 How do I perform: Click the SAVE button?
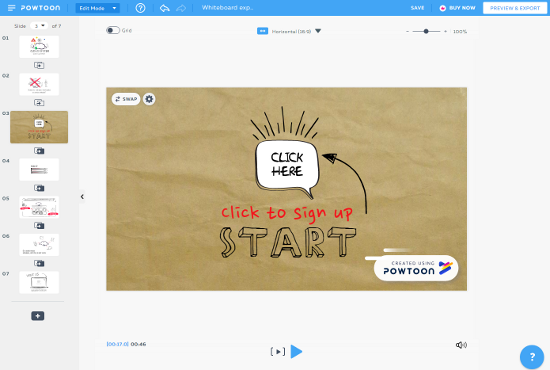tap(417, 8)
